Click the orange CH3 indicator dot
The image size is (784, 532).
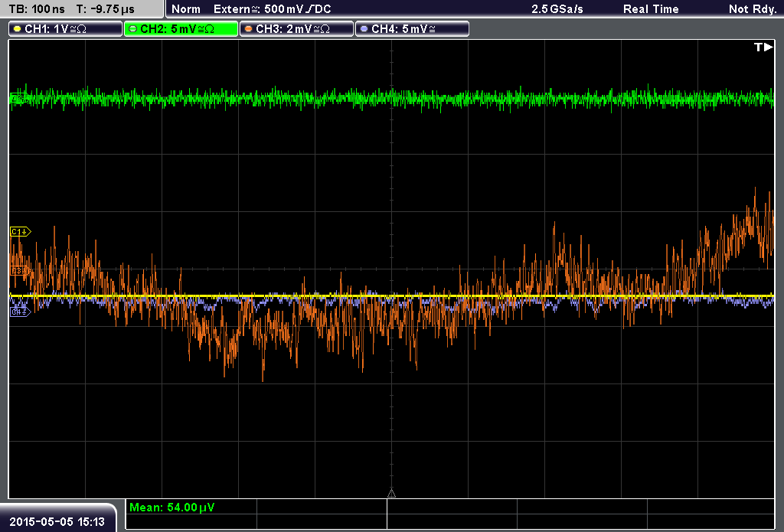coord(249,29)
